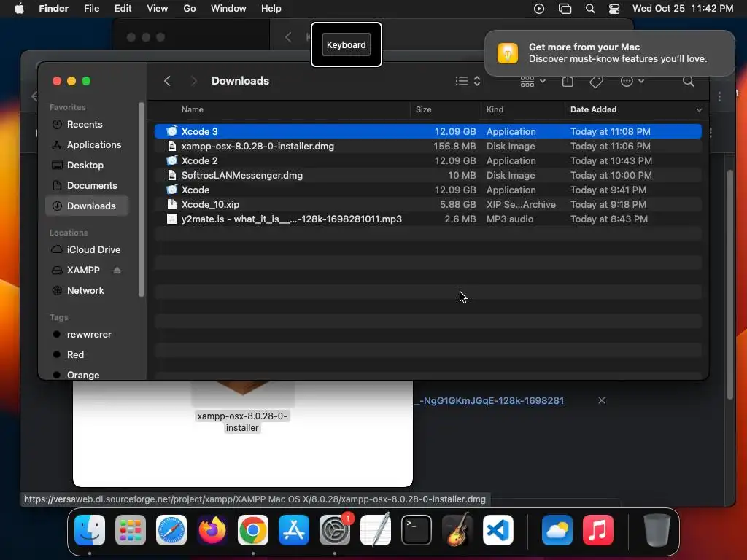Select the Orange tag in sidebar
Image resolution: width=747 pixels, height=560 pixels.
tap(87, 375)
